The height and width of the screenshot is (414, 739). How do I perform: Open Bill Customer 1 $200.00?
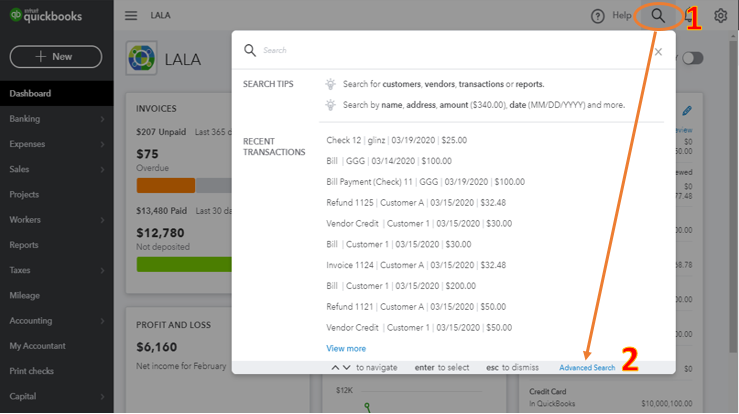[401, 286]
